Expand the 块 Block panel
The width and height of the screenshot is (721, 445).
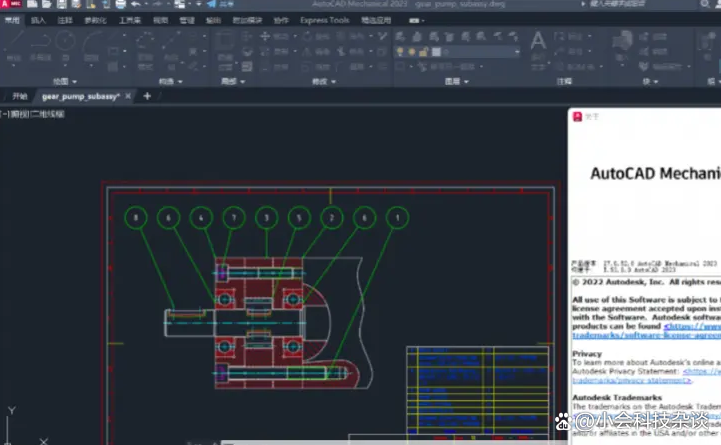point(650,81)
